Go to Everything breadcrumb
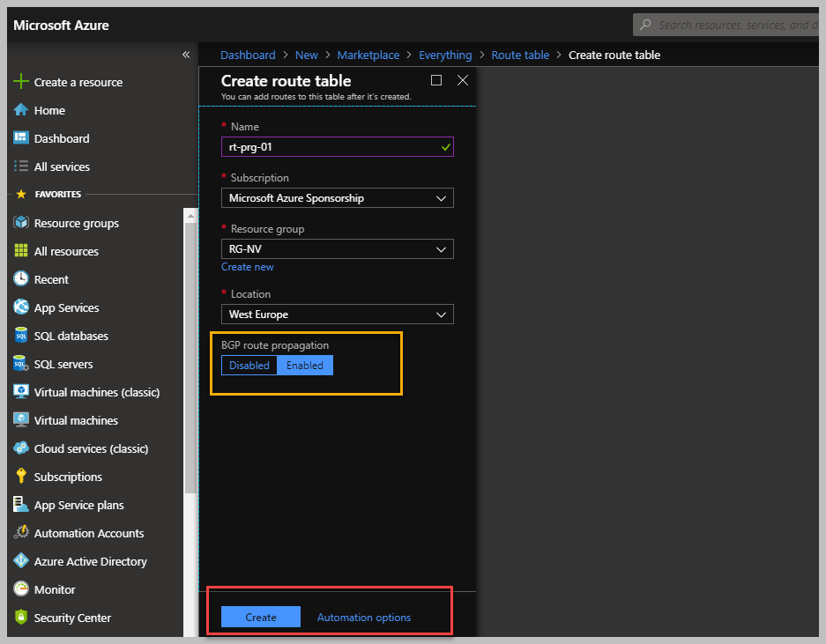This screenshot has height=644, width=826. (x=445, y=55)
